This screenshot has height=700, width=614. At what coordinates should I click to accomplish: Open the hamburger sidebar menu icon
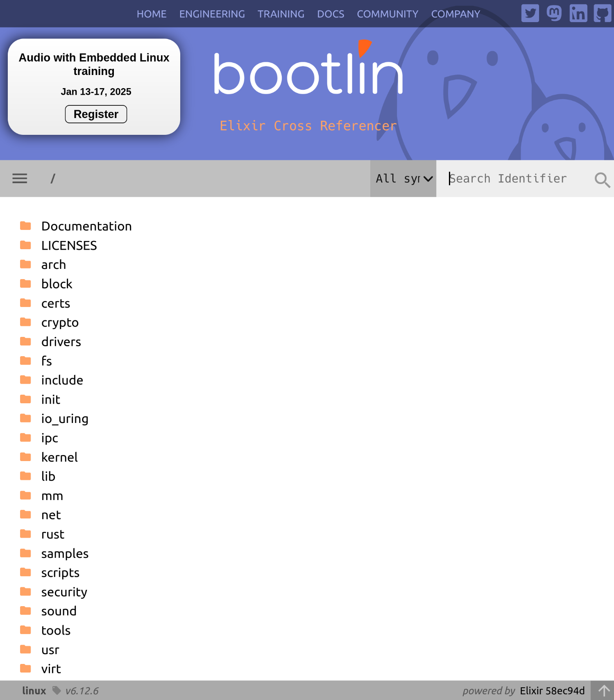click(x=20, y=178)
